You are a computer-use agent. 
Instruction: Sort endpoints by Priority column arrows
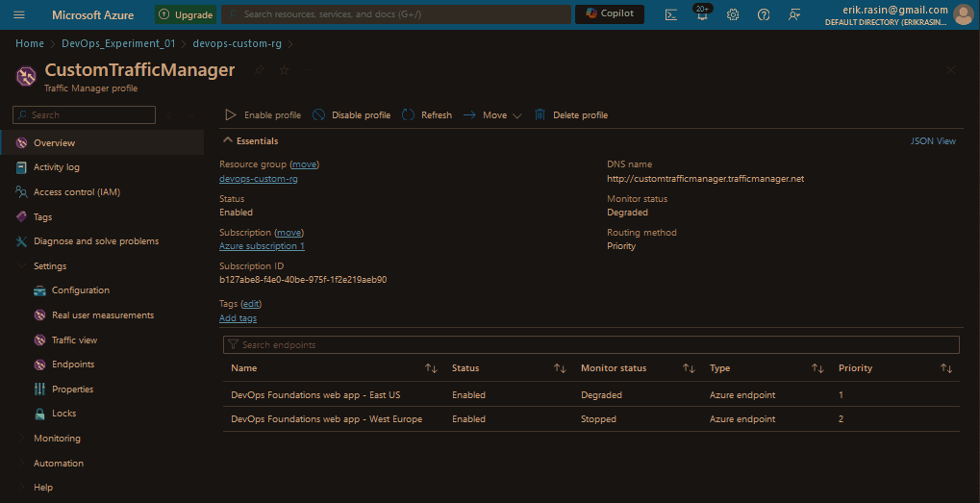point(946,368)
